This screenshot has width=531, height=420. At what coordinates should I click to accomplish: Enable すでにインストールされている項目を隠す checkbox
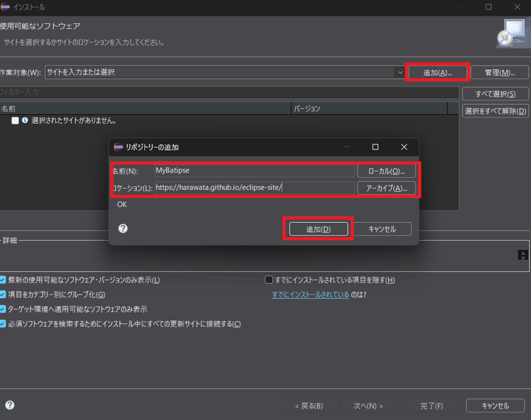click(269, 280)
